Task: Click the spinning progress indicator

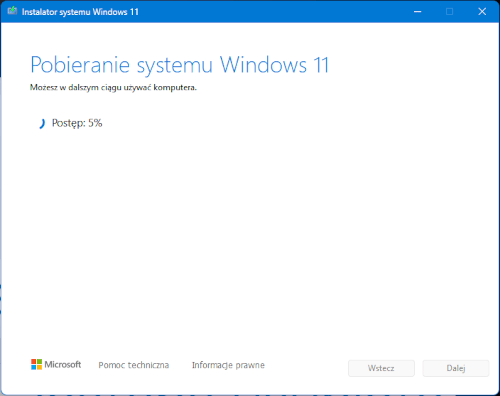Action: pos(41,123)
